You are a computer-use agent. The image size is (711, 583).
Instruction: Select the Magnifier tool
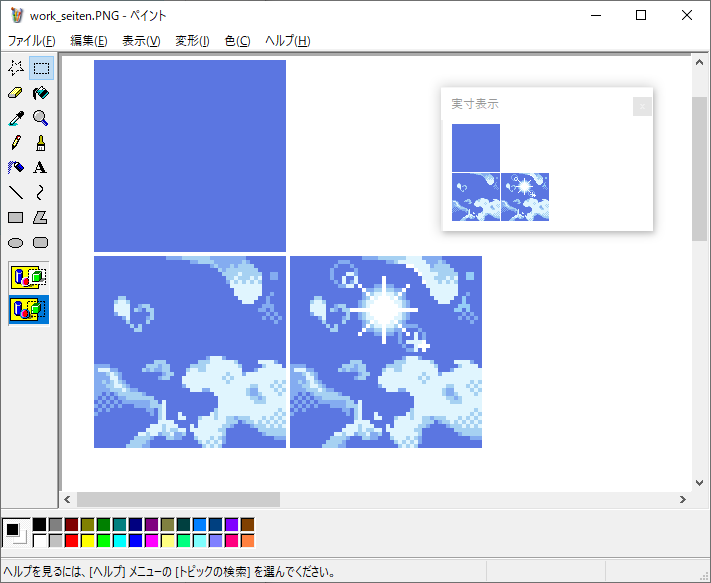[x=41, y=118]
